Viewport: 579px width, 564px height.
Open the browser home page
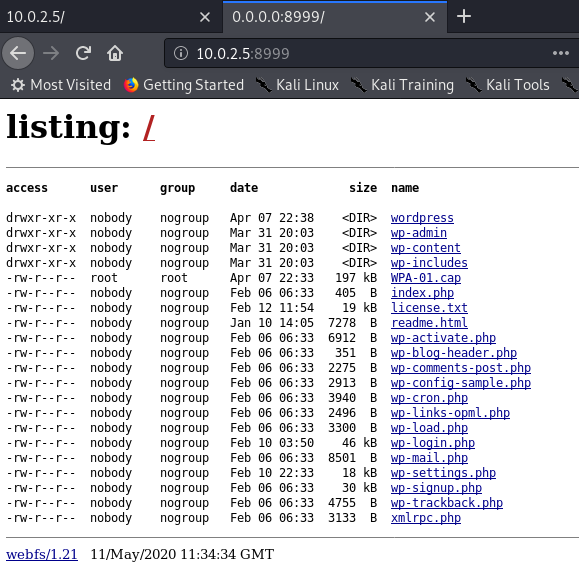115,53
